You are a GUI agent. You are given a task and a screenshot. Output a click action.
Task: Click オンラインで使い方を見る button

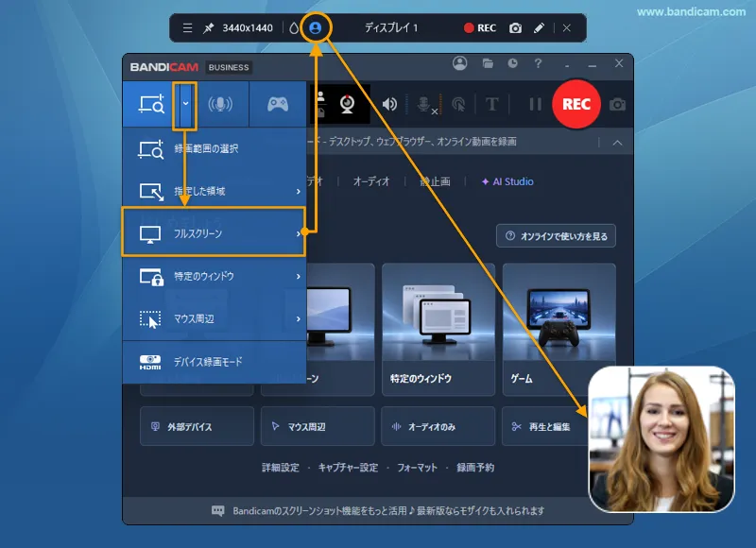(x=556, y=235)
